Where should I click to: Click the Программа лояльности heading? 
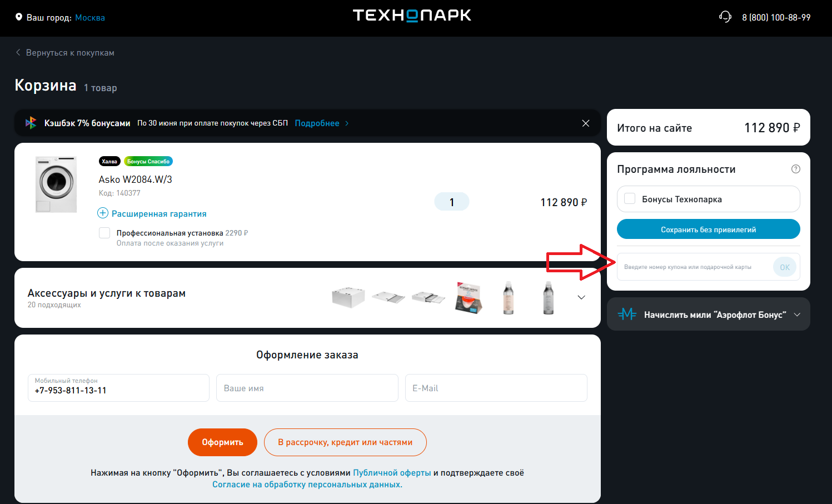click(x=676, y=169)
